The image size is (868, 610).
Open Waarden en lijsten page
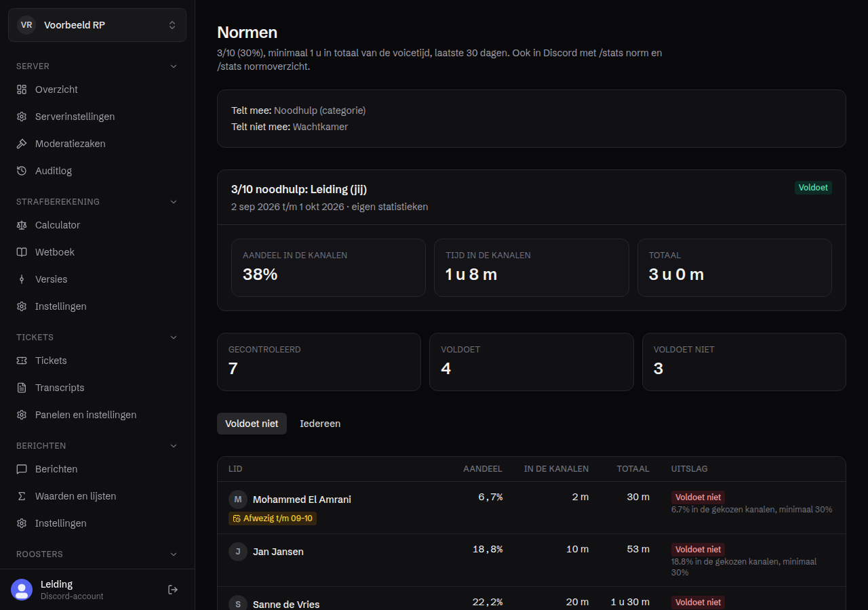(97, 496)
